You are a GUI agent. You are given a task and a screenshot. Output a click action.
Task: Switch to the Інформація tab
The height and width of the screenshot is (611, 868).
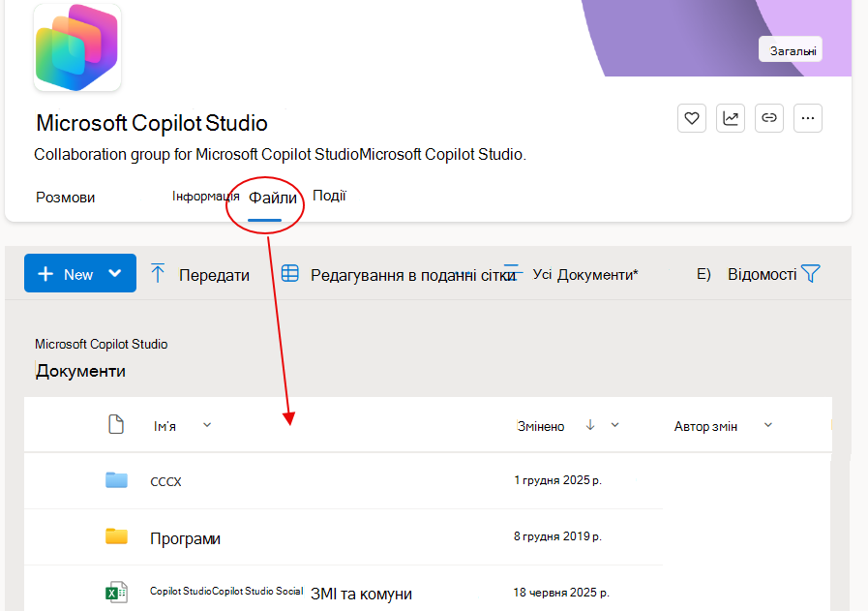click(x=205, y=197)
